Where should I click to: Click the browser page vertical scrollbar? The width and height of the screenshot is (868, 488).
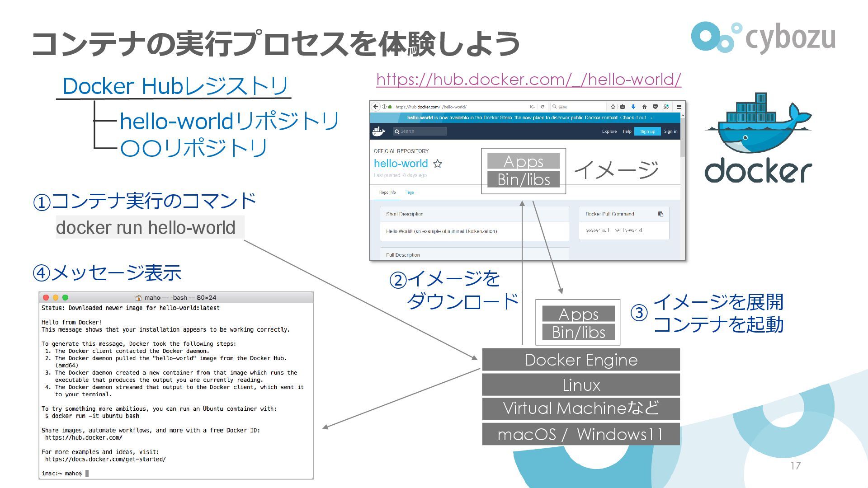click(x=683, y=185)
